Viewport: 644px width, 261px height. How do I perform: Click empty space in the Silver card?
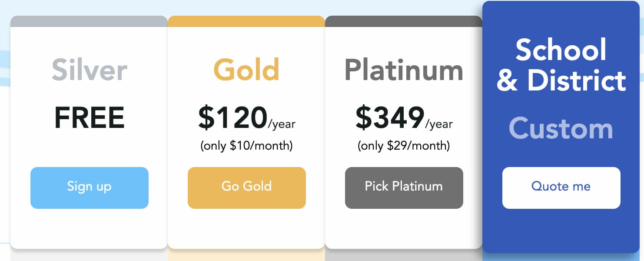pos(89,228)
